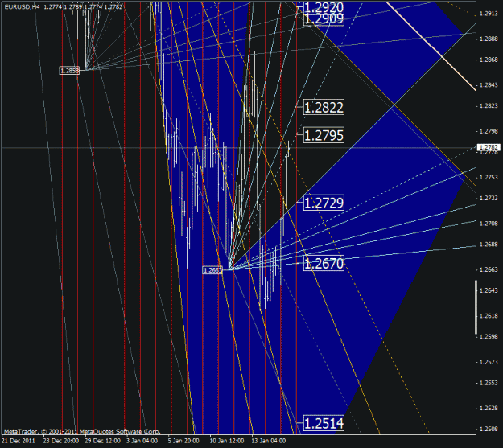
Task: Click the 1.2753 price axis value
Action: [489, 177]
